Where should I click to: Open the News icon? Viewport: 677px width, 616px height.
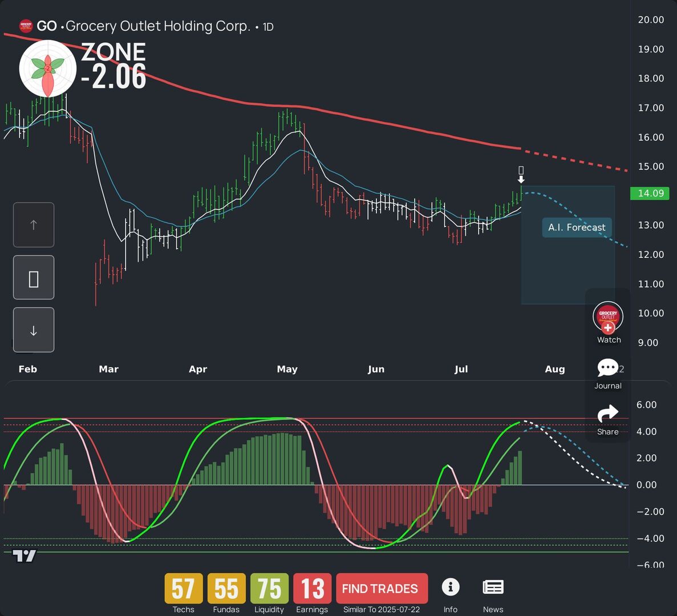493,587
